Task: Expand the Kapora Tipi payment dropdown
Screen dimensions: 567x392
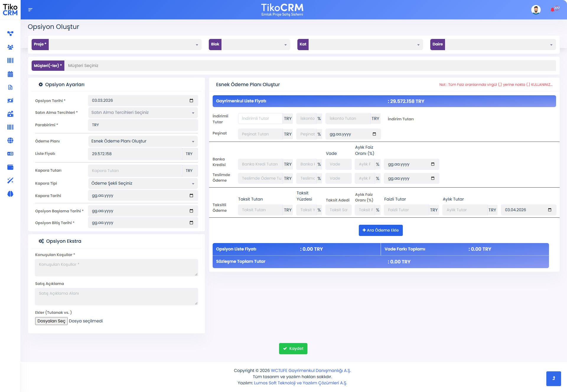Action: coord(143,183)
